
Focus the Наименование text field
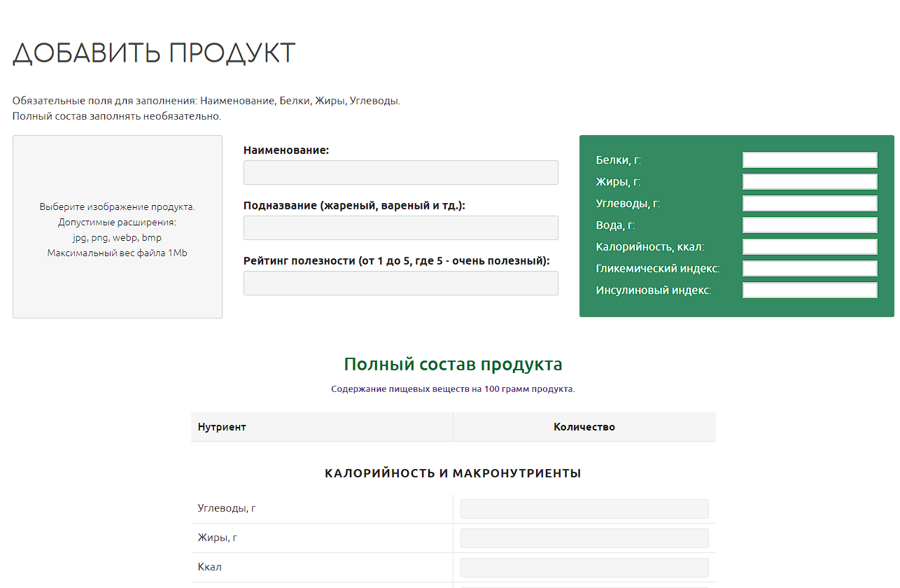coord(400,173)
